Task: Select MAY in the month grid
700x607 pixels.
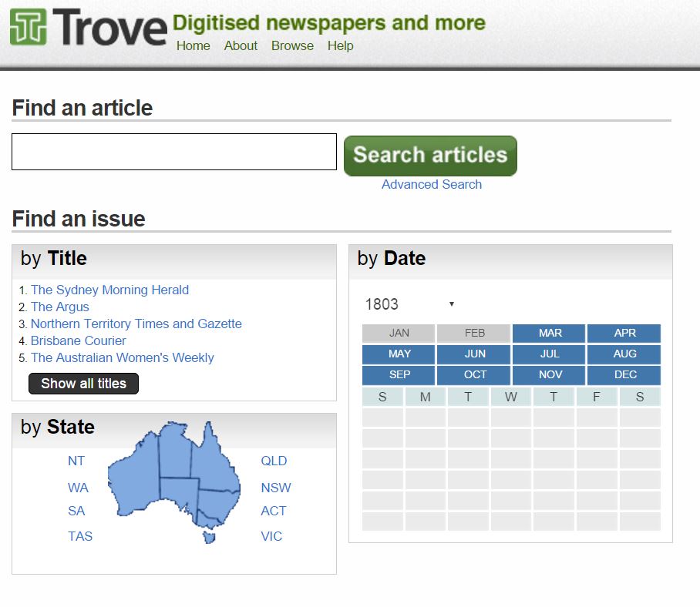Action: [x=398, y=354]
